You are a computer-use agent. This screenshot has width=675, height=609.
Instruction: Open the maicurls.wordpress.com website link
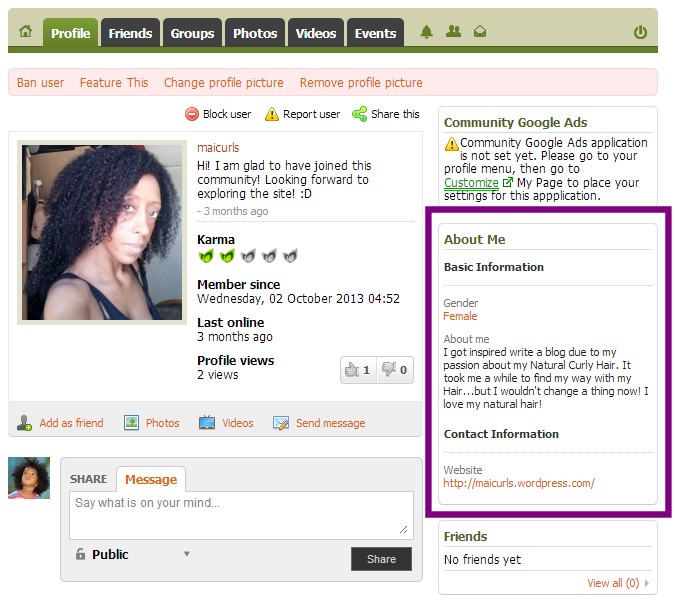tap(519, 483)
